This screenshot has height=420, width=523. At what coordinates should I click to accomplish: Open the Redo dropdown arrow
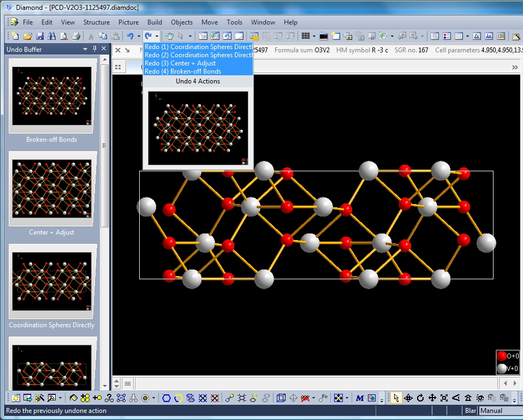point(157,36)
